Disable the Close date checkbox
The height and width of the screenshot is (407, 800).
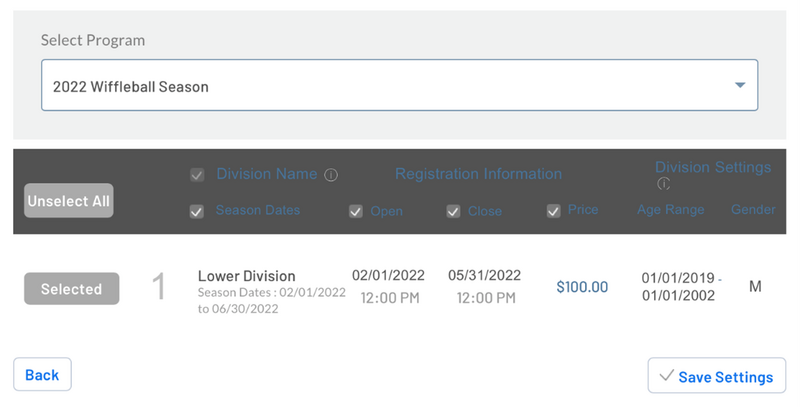pyautogui.click(x=453, y=211)
